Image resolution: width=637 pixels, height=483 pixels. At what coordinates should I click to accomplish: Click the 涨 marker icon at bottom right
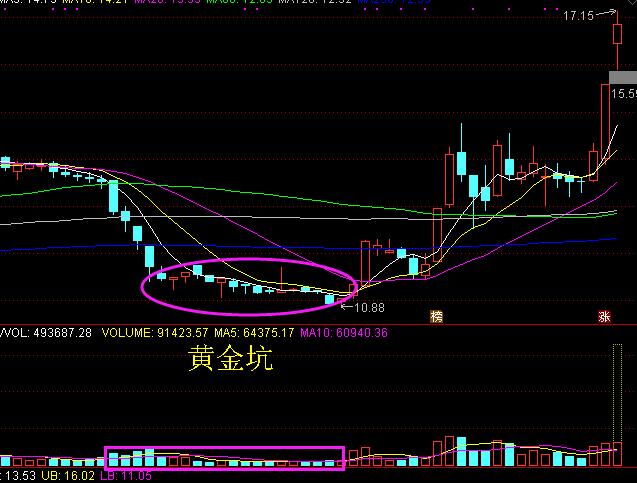click(x=604, y=316)
